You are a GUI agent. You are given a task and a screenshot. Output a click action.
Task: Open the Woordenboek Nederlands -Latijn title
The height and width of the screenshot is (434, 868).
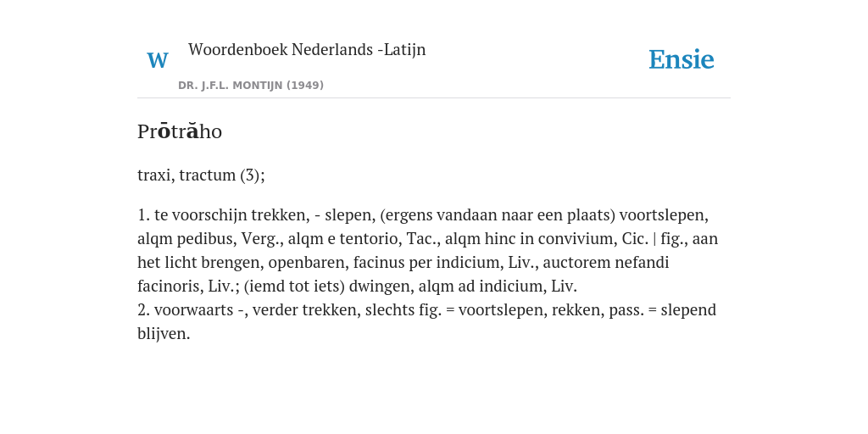pos(307,49)
